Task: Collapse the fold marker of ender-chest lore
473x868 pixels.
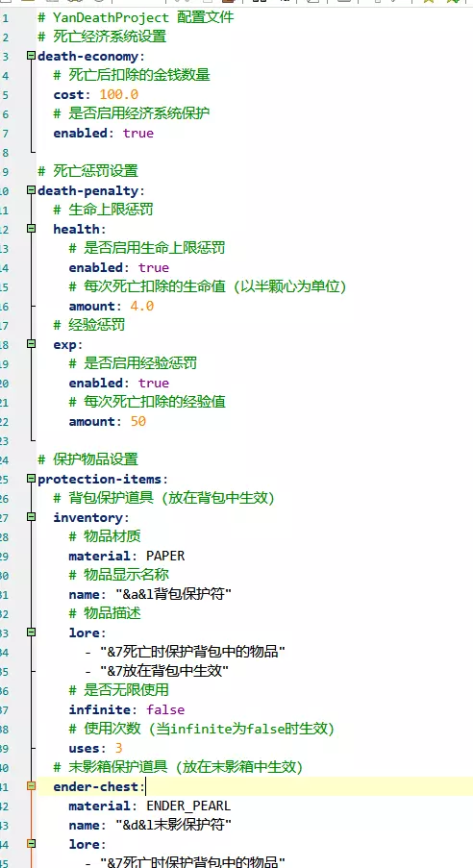Action: [x=31, y=844]
